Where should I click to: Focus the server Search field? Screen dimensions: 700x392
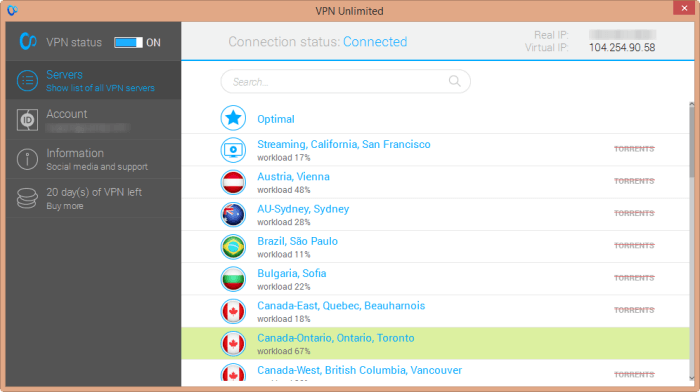coord(346,81)
